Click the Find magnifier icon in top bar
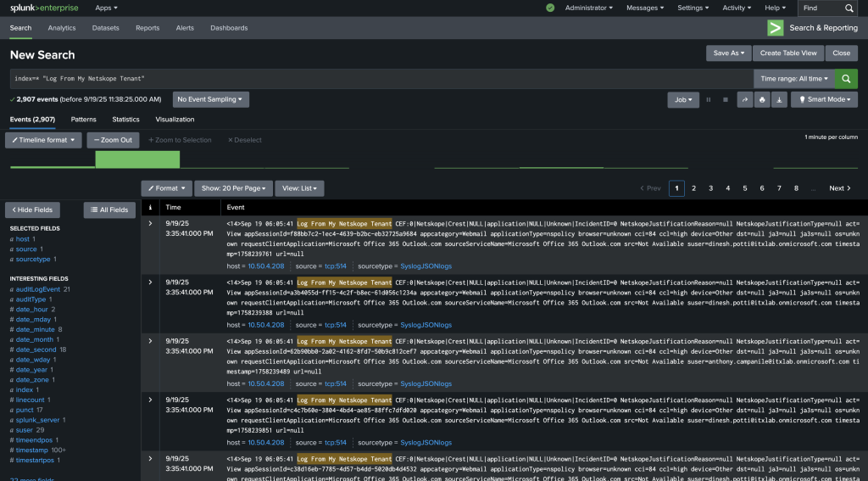Image resolution: width=868 pixels, height=481 pixels. [x=849, y=8]
